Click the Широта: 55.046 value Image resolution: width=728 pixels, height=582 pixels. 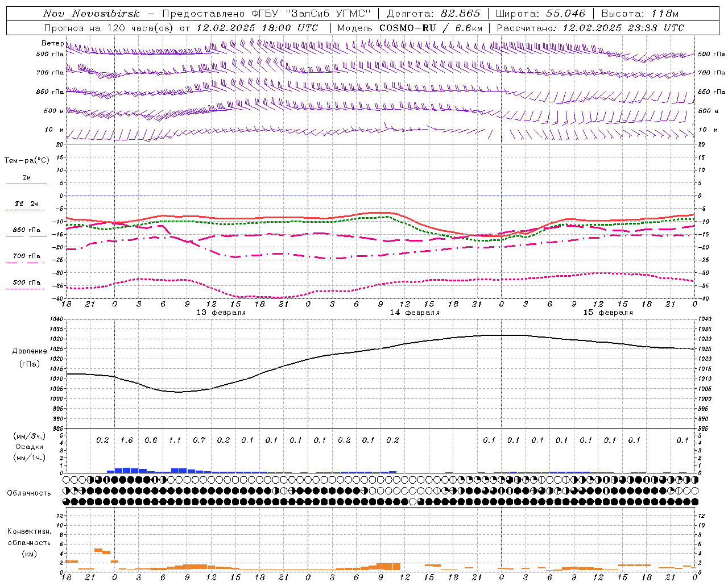[x=541, y=14]
